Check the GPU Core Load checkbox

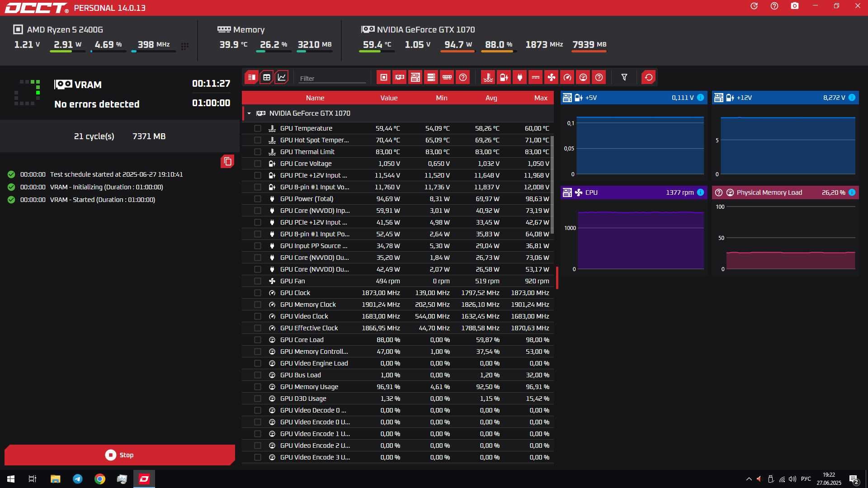tap(258, 340)
